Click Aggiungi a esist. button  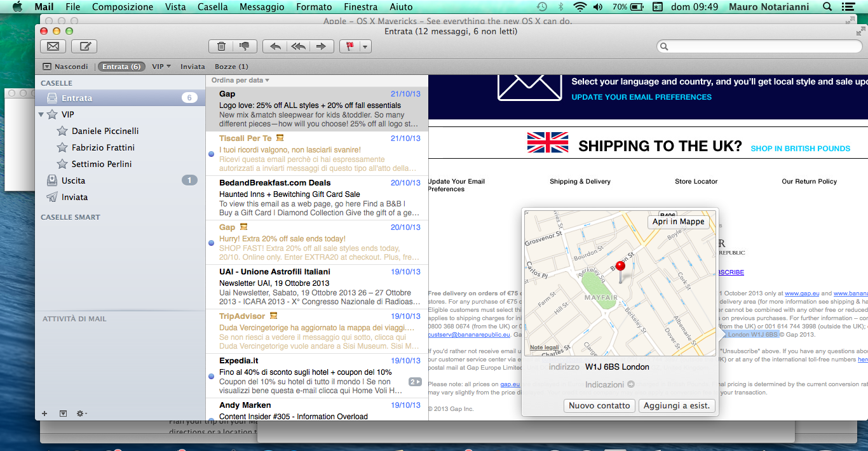[x=676, y=405]
